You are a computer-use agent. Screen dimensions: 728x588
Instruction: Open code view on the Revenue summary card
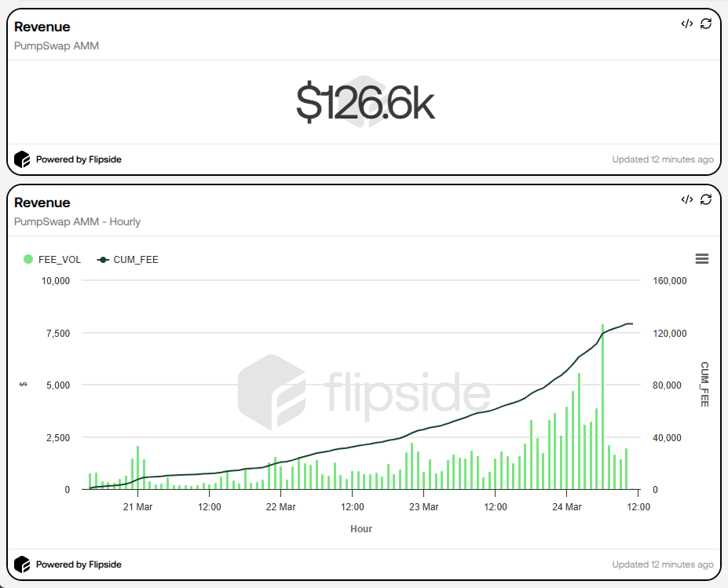[x=685, y=24]
